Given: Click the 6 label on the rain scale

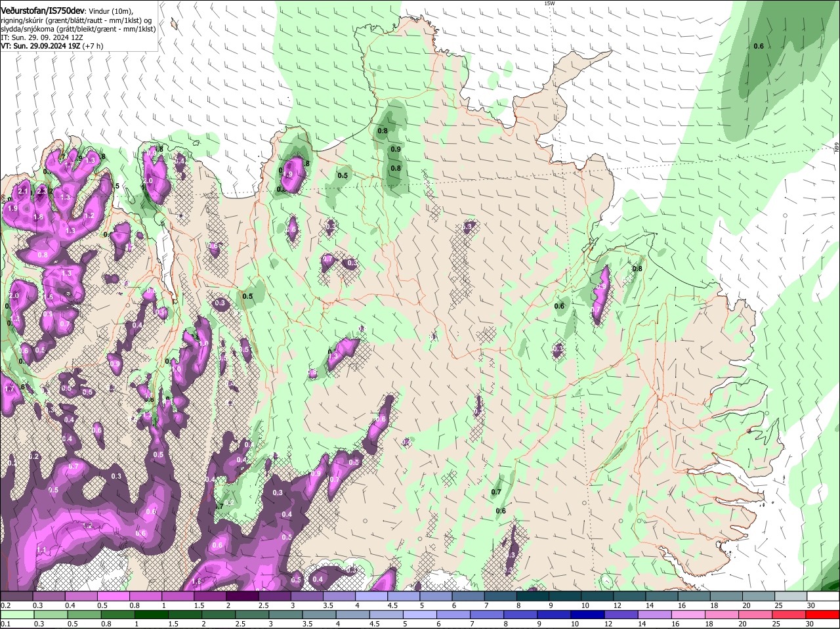Looking at the screenshot, I should (x=438, y=624).
